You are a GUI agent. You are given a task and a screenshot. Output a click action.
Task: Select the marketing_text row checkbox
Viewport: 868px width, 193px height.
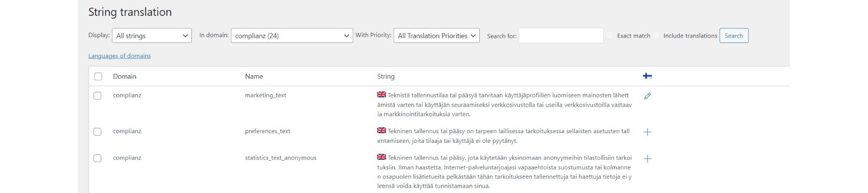[x=97, y=96]
